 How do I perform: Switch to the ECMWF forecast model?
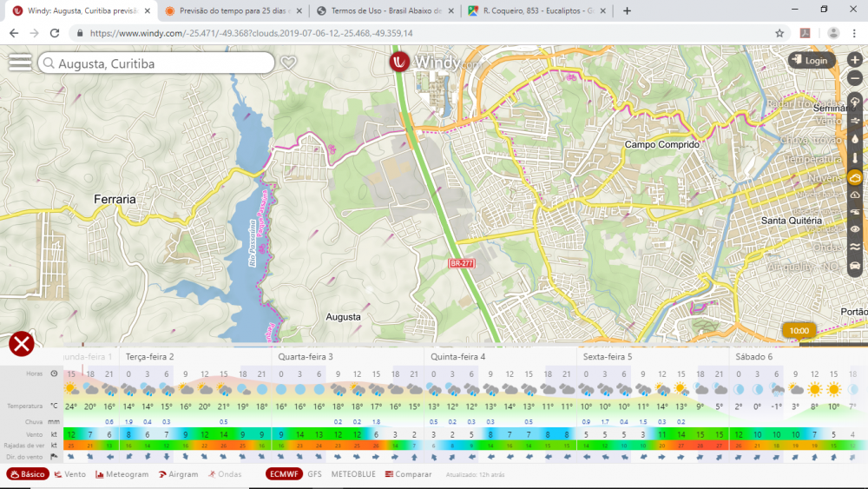pyautogui.click(x=284, y=474)
